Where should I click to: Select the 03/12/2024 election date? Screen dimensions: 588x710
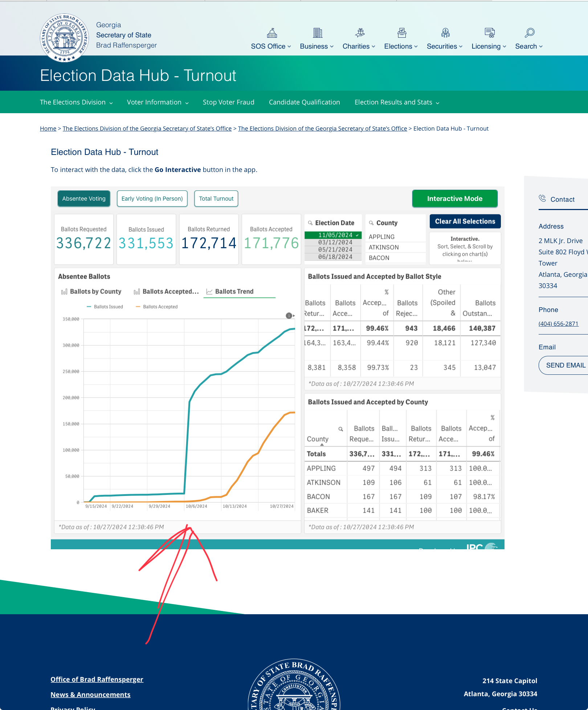tap(333, 242)
